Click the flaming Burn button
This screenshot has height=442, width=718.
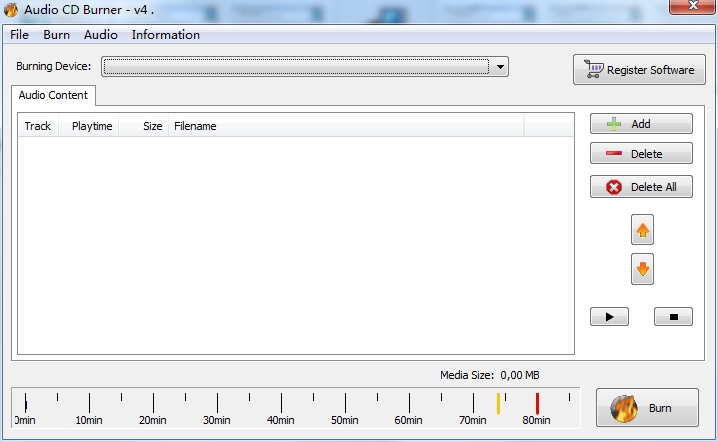pyautogui.click(x=647, y=408)
